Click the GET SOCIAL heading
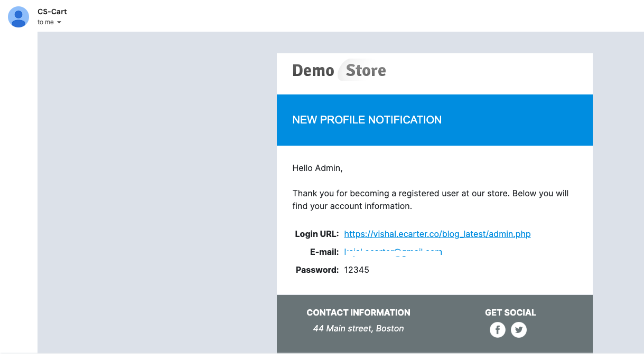The height and width of the screenshot is (362, 644). click(x=510, y=312)
